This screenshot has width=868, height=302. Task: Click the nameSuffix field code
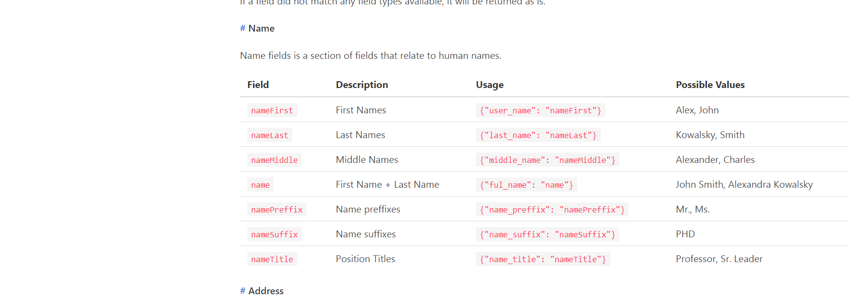[274, 234]
